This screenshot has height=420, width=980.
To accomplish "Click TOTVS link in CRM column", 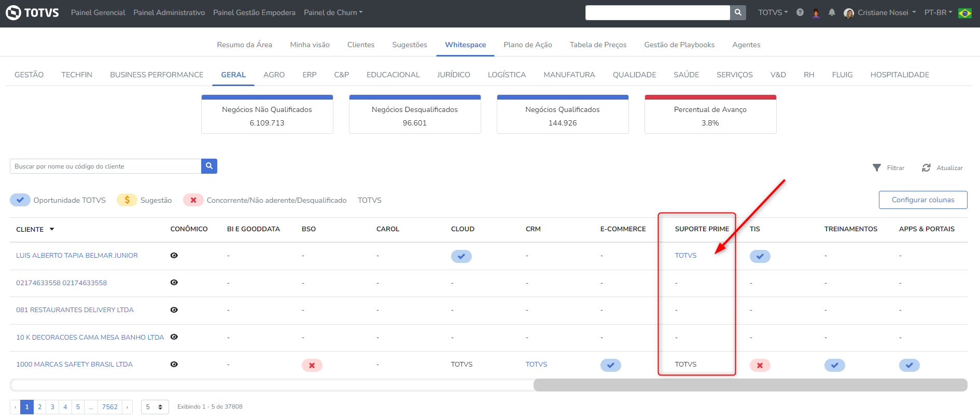I will (x=536, y=365).
